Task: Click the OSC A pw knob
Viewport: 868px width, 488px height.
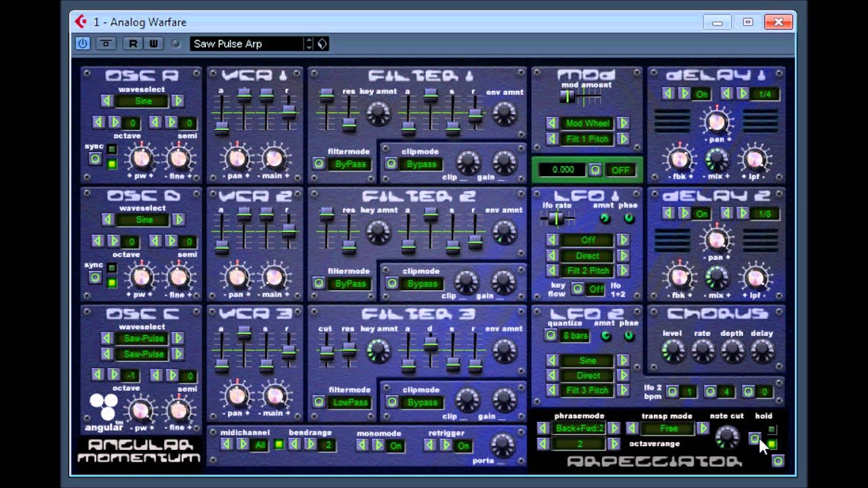Action: coord(141,159)
